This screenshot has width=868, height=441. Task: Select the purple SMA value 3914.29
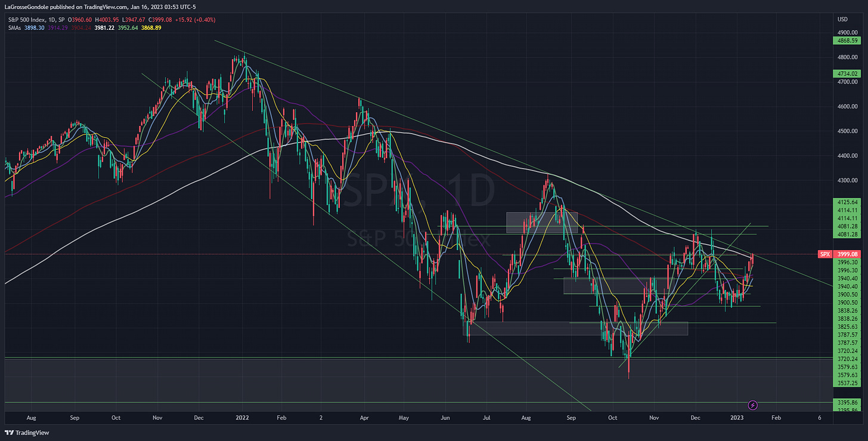58,27
